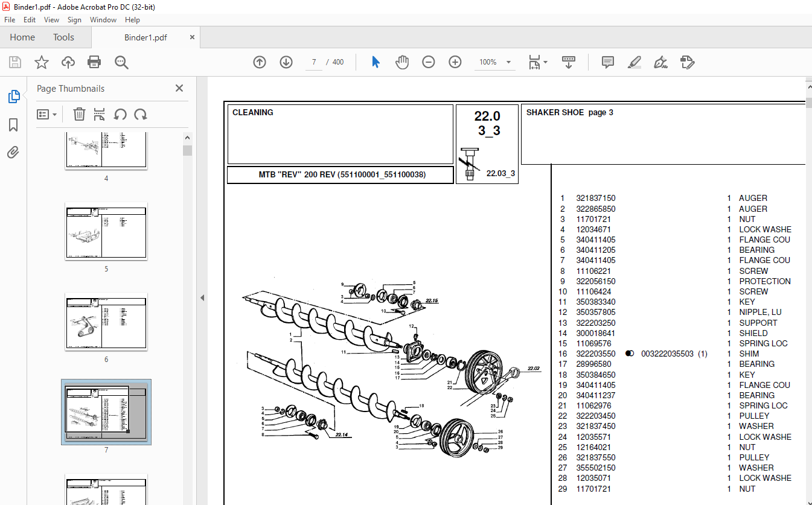The image size is (812, 505).
Task: Switch to the Home tab
Action: click(22, 37)
